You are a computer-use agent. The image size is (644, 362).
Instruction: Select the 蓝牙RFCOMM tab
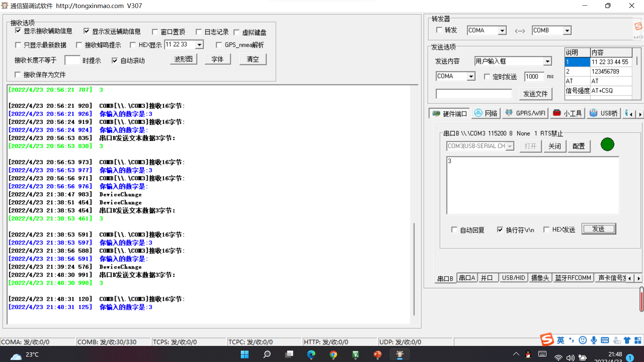click(573, 278)
